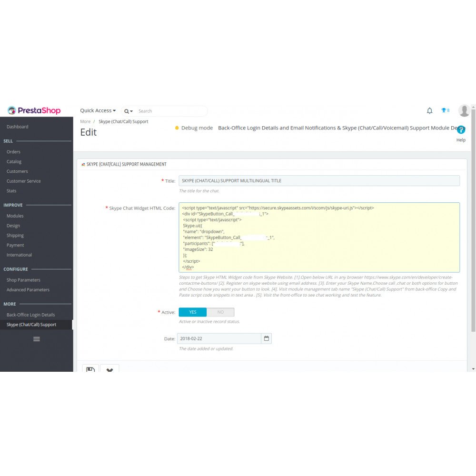This screenshot has height=476, width=476.
Task: Click SKYPE (CHAT/CALL) SUPPORT MANAGEMENT panel header
Action: [x=126, y=164]
